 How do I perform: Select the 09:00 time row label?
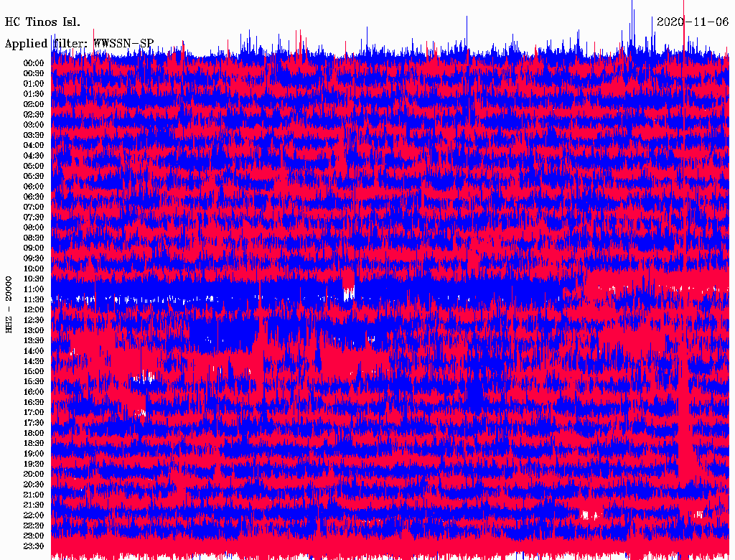pos(34,248)
